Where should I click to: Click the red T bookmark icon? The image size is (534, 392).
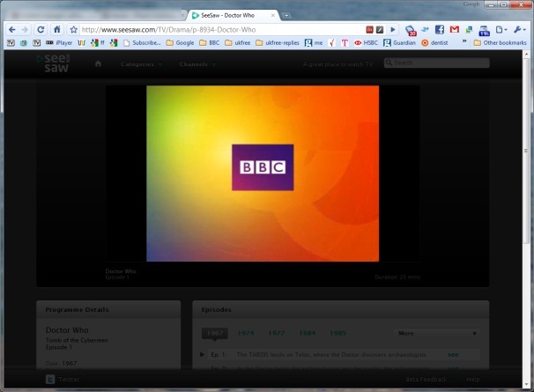(x=345, y=43)
